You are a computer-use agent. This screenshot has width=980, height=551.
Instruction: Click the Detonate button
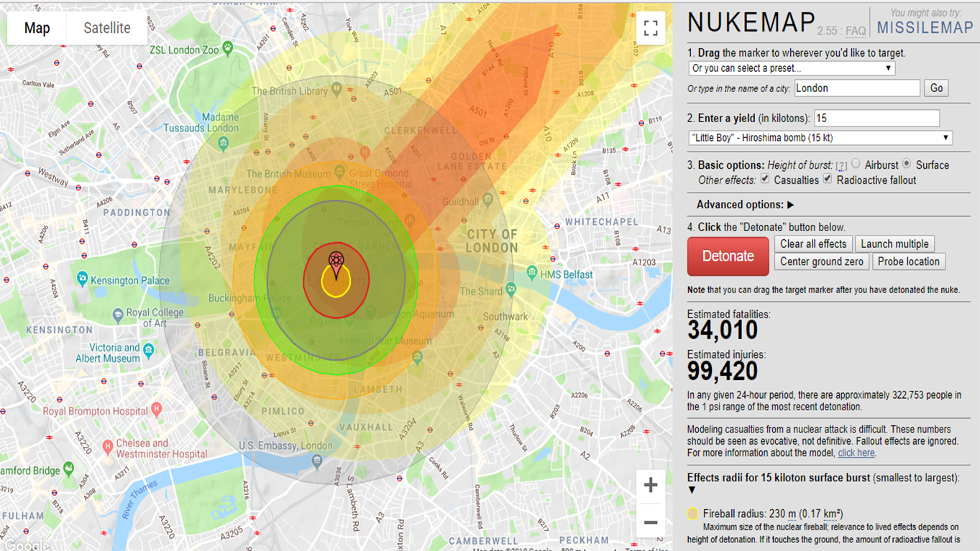click(x=728, y=256)
